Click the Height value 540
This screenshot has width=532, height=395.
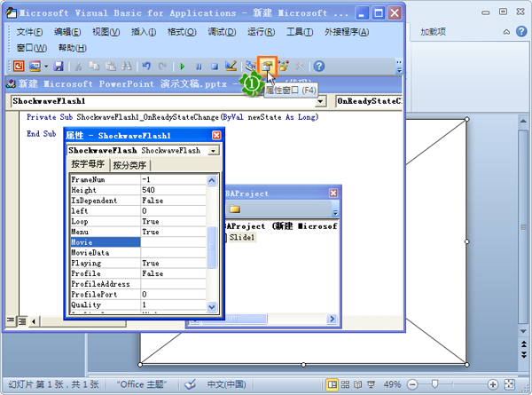pos(173,190)
